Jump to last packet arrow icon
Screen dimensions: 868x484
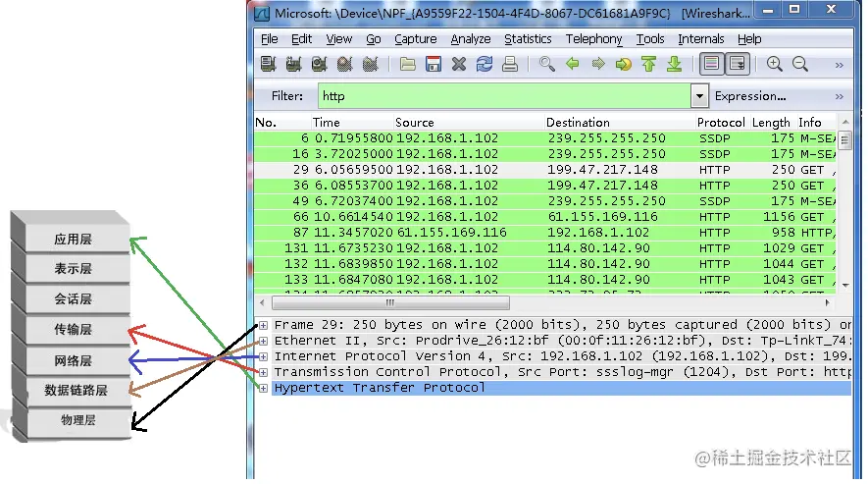click(x=674, y=65)
